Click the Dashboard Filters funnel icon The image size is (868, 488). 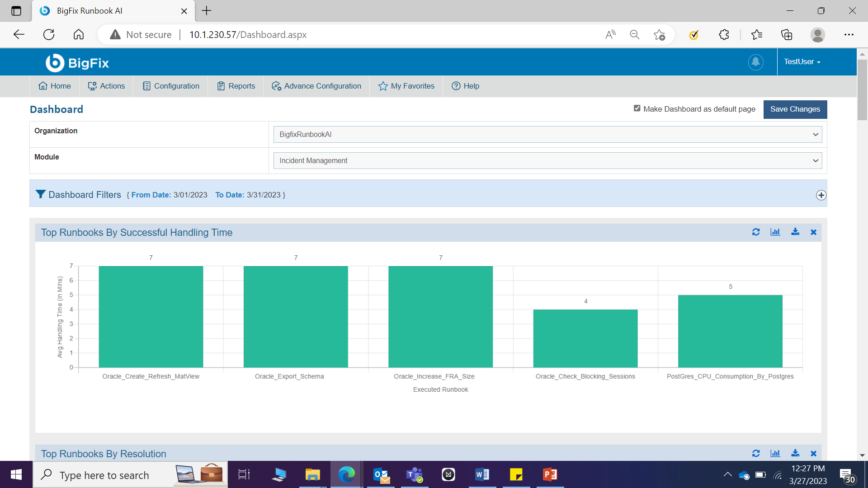[40, 194]
